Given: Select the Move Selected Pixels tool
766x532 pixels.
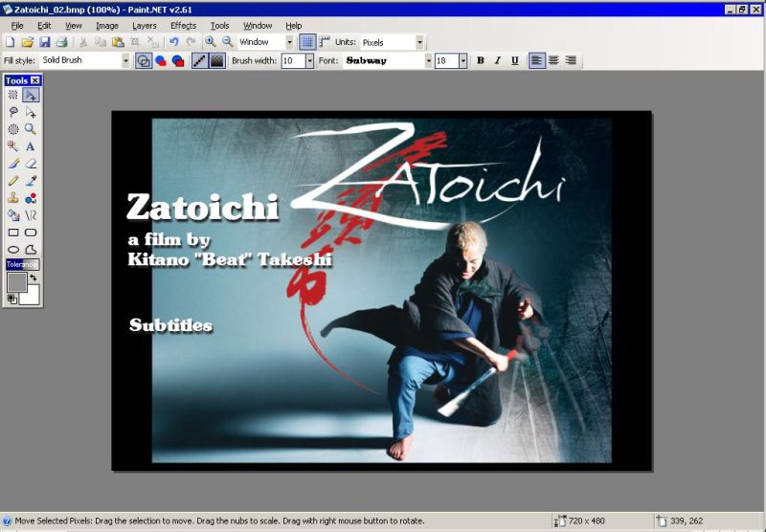Looking at the screenshot, I should pos(31,95).
